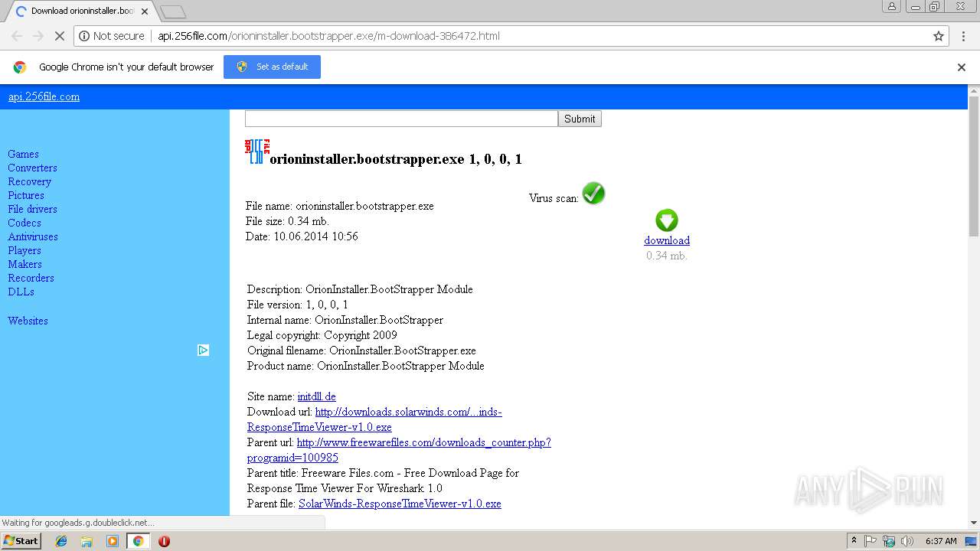This screenshot has width=980, height=551.
Task: Open the Windows Start menu
Action: point(21,541)
